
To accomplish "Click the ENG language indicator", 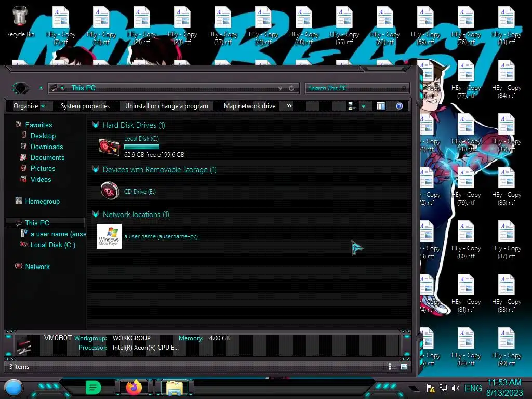I will 473,388.
